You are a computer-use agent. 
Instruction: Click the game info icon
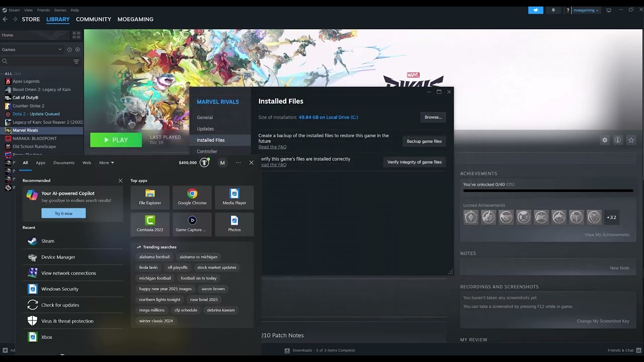point(618,140)
